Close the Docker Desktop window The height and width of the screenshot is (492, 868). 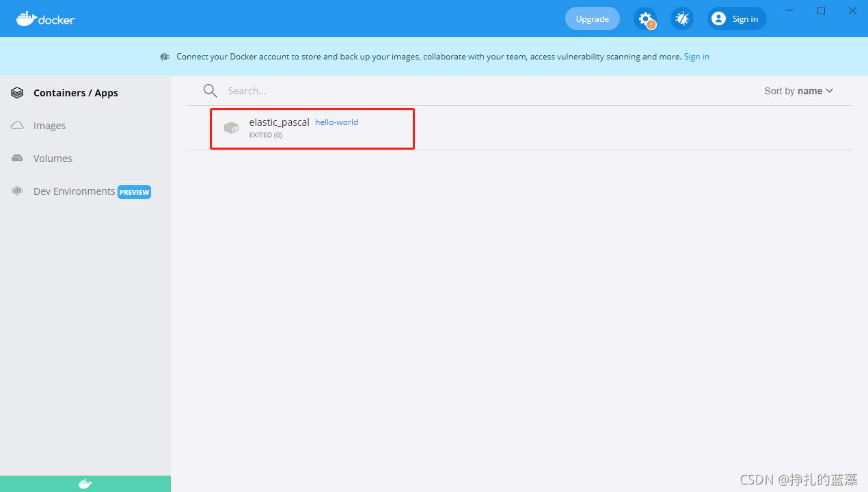(852, 10)
